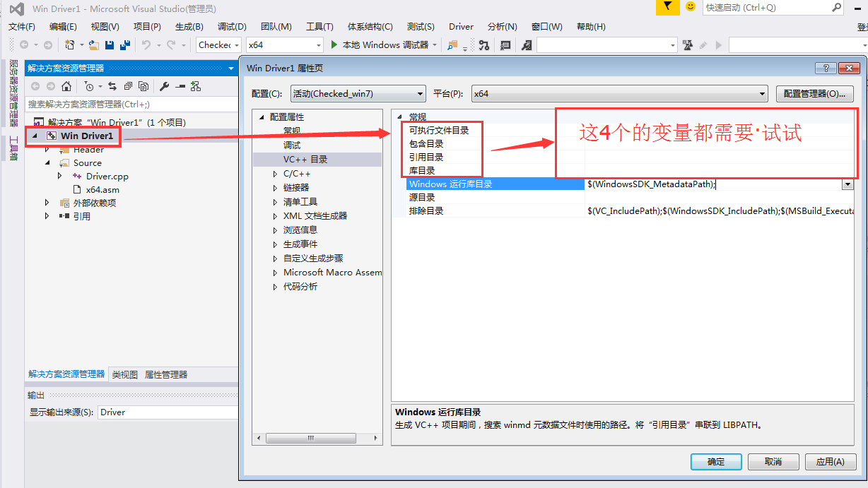This screenshot has height=488, width=868.
Task: Click the Solution Explorer home icon
Action: pos(66,86)
